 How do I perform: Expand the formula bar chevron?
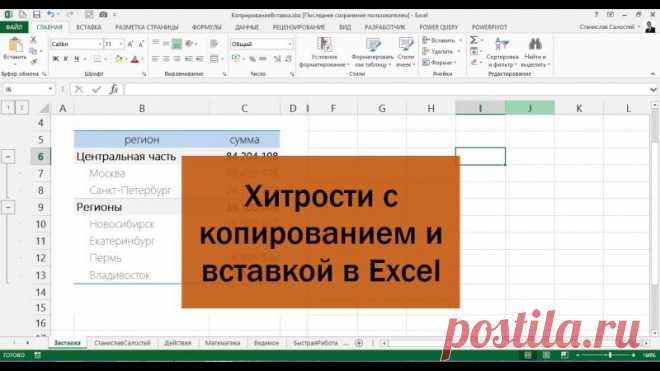(652, 90)
